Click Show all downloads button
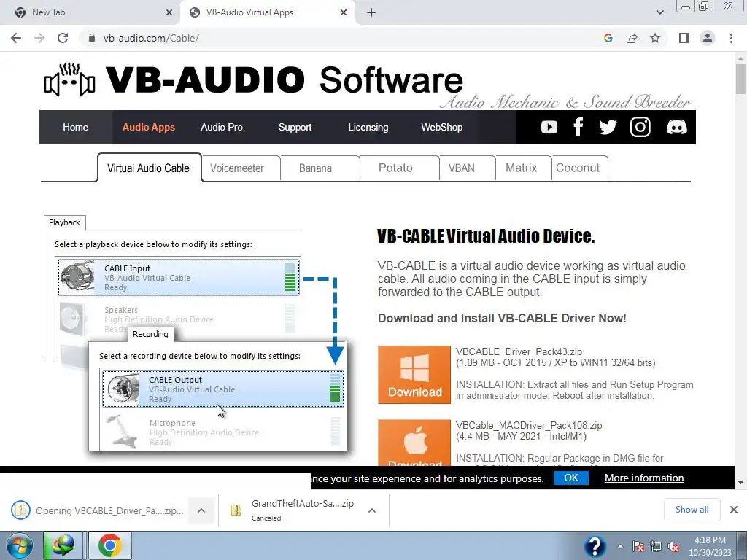This screenshot has height=560, width=747. click(692, 510)
